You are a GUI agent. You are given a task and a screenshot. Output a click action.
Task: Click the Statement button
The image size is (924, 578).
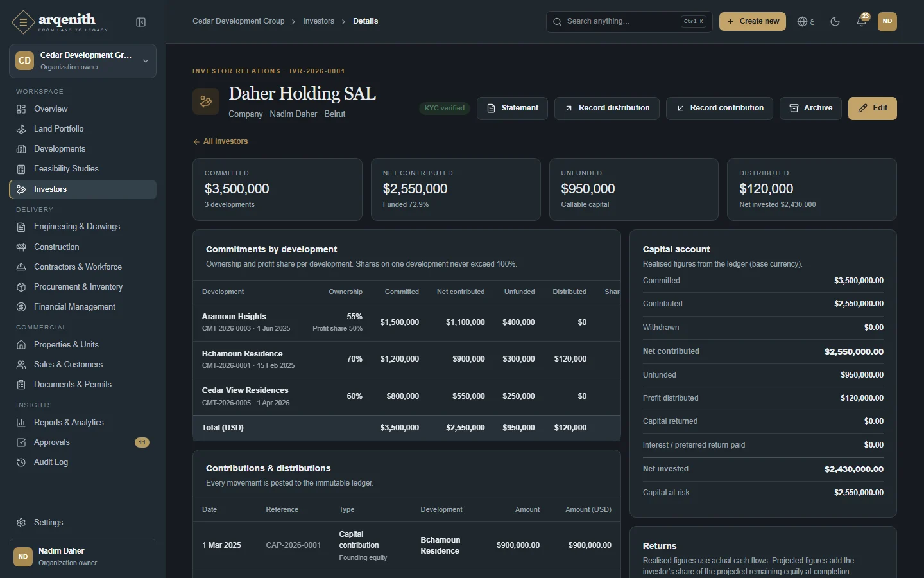512,109
